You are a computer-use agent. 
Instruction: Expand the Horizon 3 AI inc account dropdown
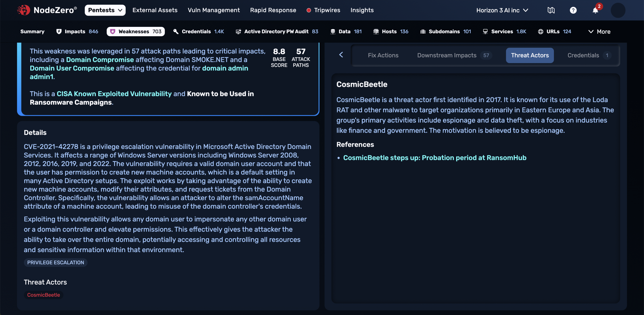[502, 10]
